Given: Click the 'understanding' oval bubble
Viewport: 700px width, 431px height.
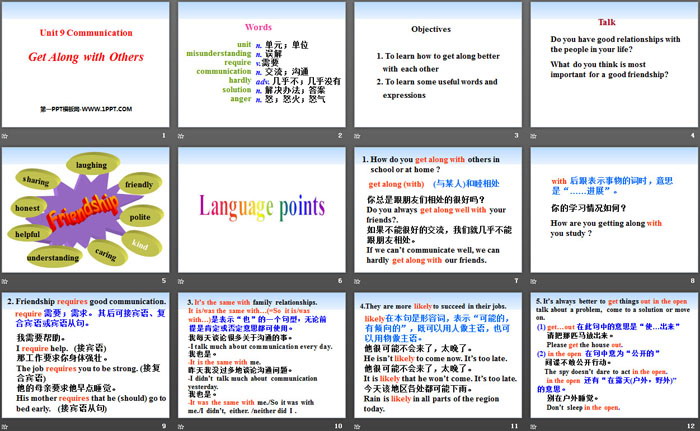Looking at the screenshot, I should tap(53, 257).
